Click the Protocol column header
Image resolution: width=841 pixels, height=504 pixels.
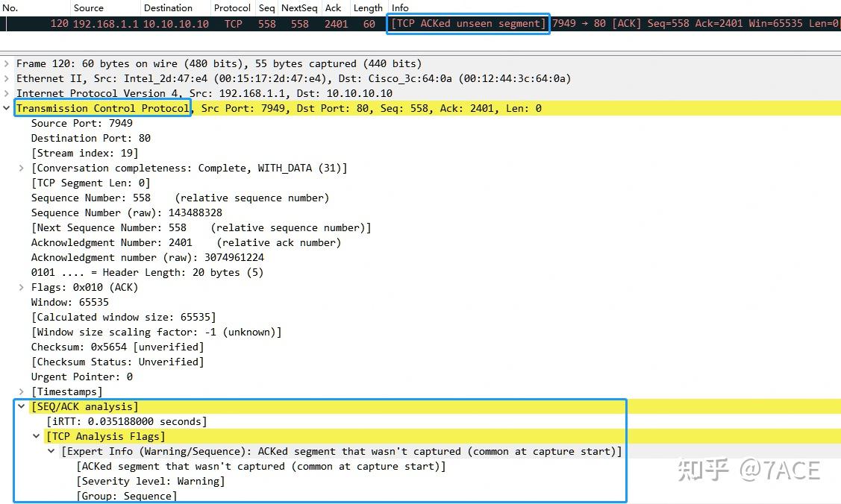232,8
